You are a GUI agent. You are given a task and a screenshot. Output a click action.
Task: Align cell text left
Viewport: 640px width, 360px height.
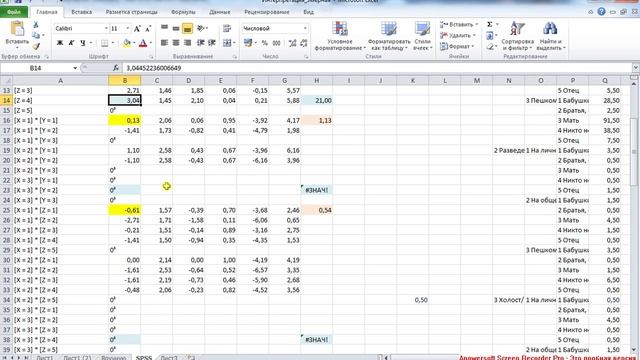point(164,42)
